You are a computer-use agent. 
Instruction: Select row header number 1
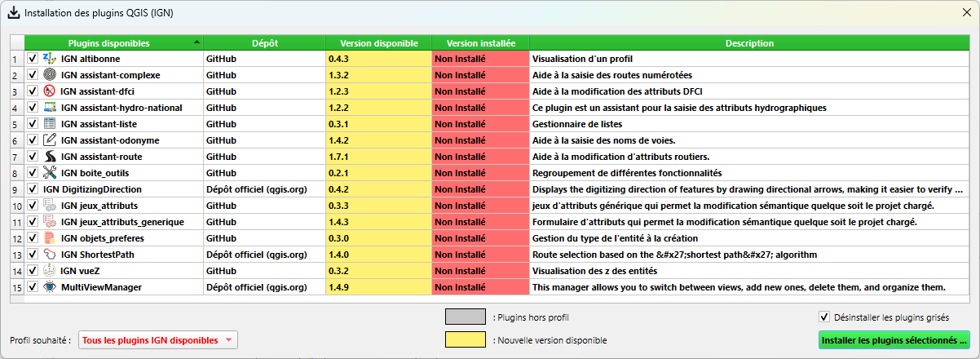16,59
